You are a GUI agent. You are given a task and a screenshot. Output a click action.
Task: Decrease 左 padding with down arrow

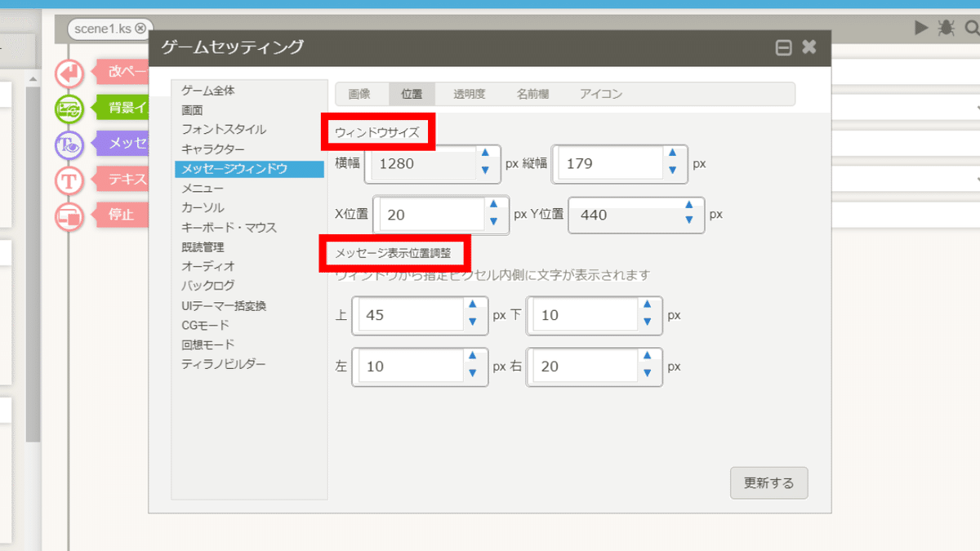point(472,373)
